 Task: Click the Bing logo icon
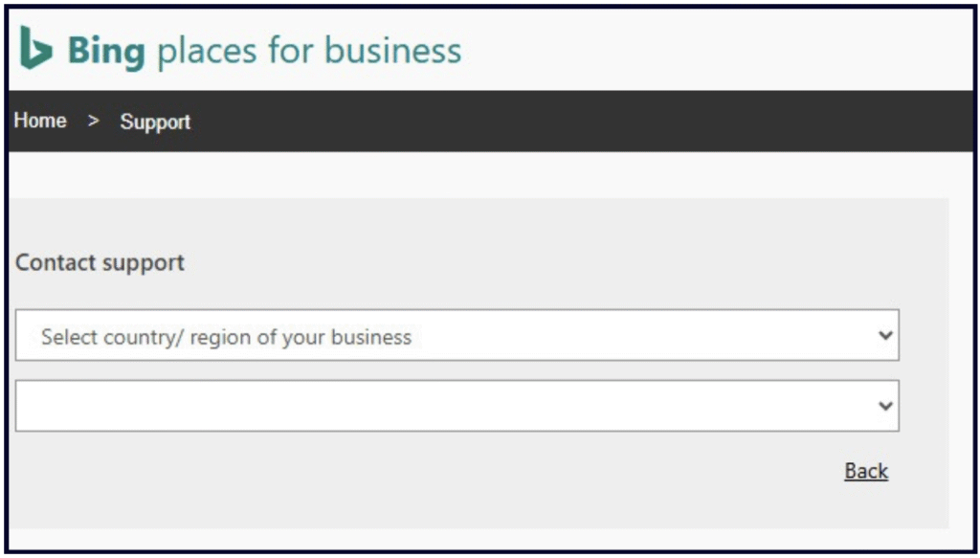click(x=35, y=48)
